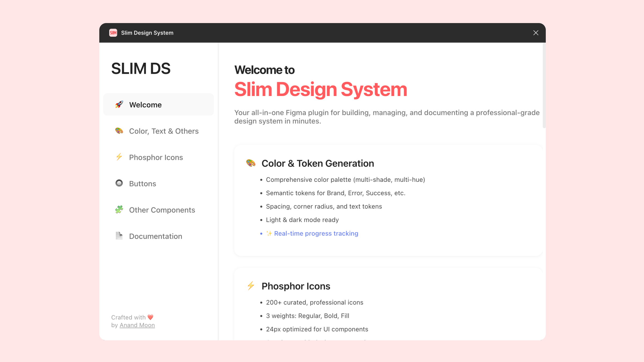Open the Other Components section
This screenshot has width=644, height=362.
coord(162,210)
